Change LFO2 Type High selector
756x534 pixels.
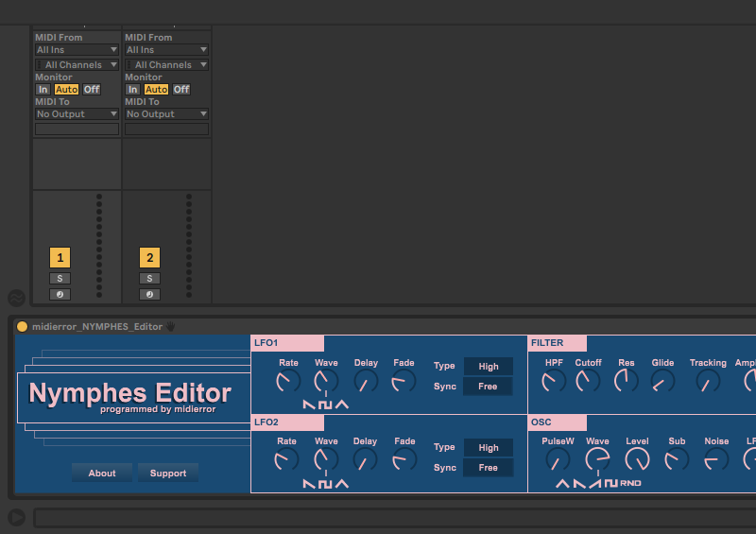[x=488, y=448]
